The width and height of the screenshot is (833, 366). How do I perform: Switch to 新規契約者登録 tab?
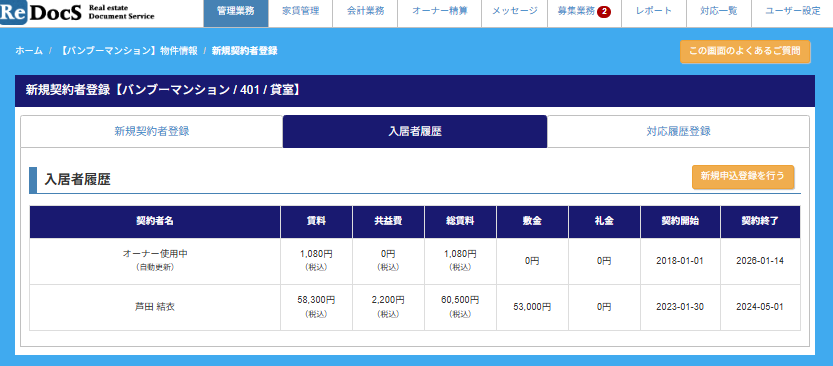pos(152,132)
